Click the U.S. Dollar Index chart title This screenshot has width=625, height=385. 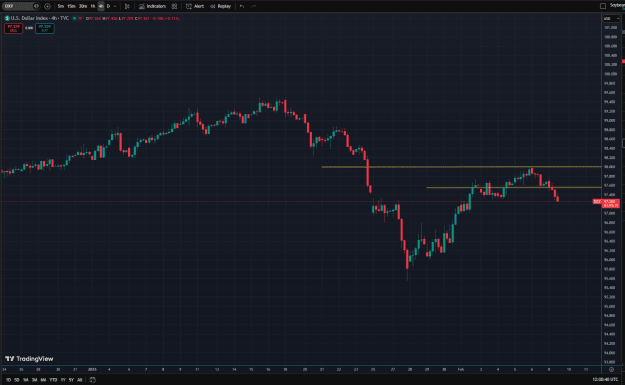(x=40, y=18)
